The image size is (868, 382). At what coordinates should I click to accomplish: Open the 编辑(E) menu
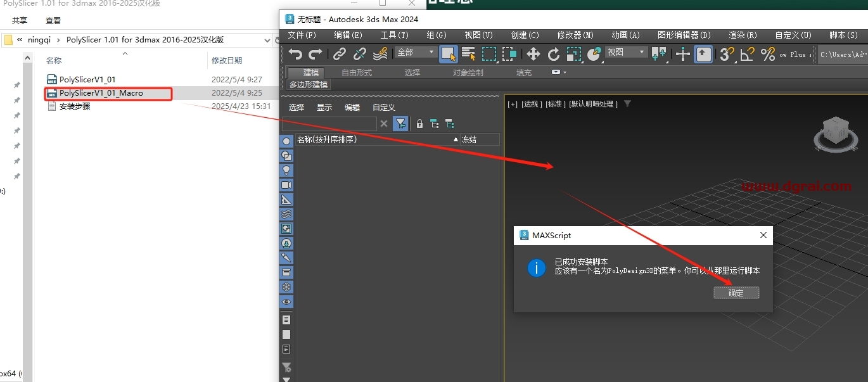coord(348,35)
